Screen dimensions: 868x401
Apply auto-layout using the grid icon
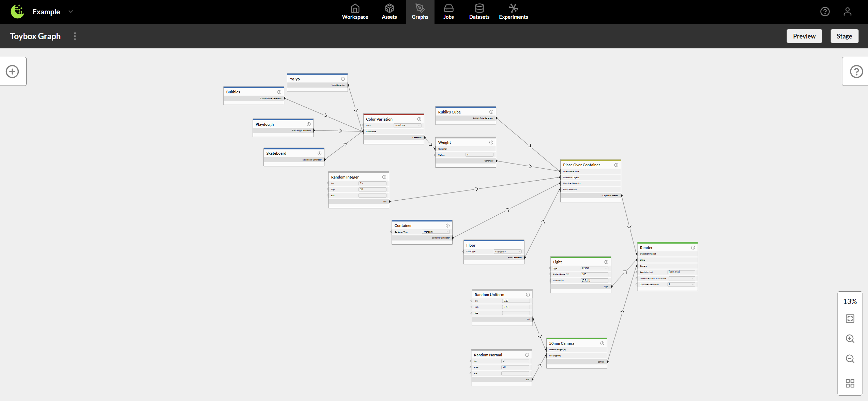coord(850,383)
